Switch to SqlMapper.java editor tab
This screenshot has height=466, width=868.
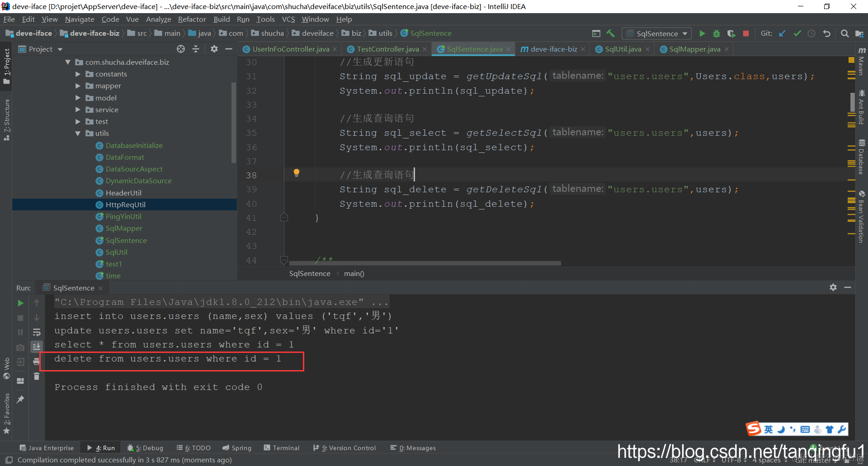694,49
